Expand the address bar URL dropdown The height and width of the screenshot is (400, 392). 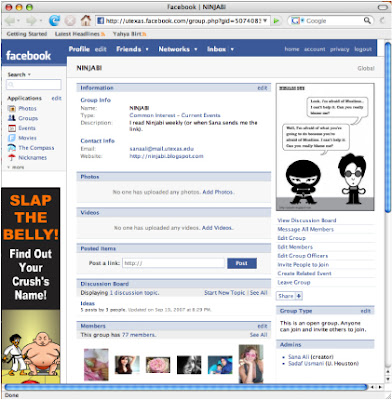tap(265, 21)
